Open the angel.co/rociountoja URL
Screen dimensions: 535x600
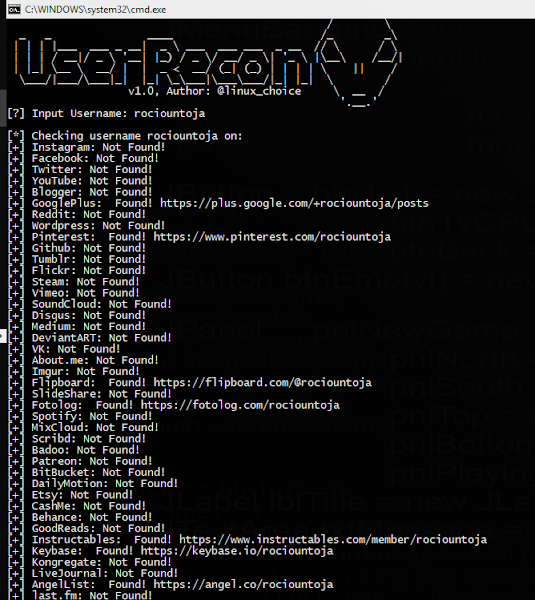(x=243, y=584)
